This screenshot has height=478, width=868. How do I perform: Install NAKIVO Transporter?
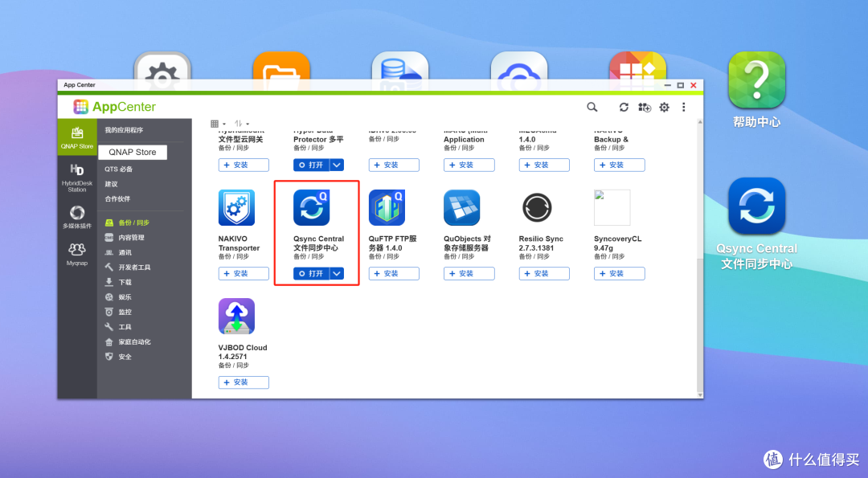tap(244, 273)
